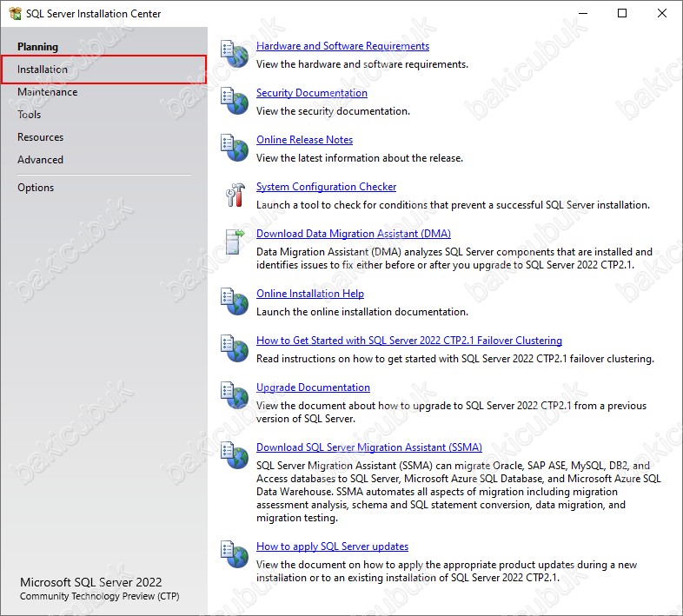Click 'View the hardware and software requirements.' text
Viewport: 683px width, 616px height.
click(362, 64)
